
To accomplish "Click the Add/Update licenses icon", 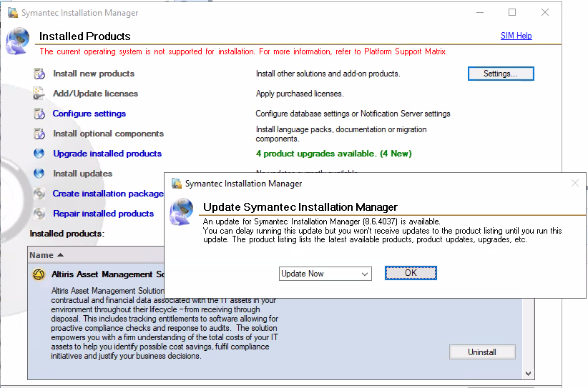I will pyautogui.click(x=39, y=94).
